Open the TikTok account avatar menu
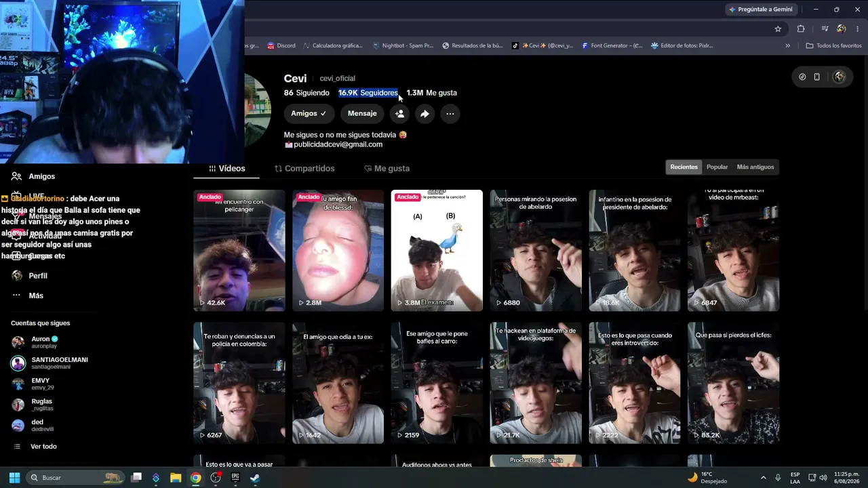The width and height of the screenshot is (868, 488). pyautogui.click(x=839, y=77)
